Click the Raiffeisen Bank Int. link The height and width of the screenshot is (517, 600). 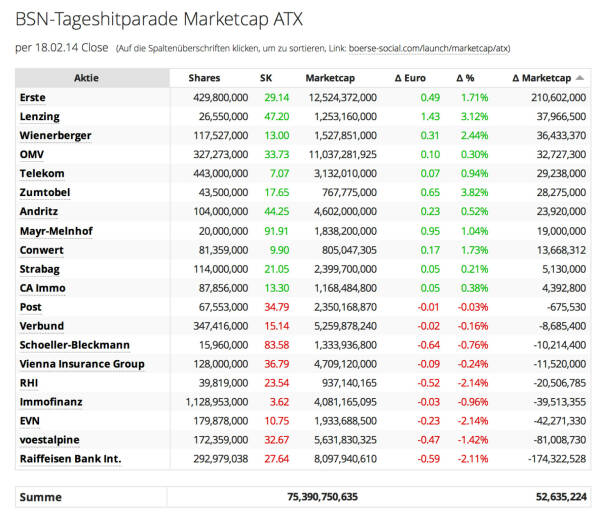[x=70, y=459]
